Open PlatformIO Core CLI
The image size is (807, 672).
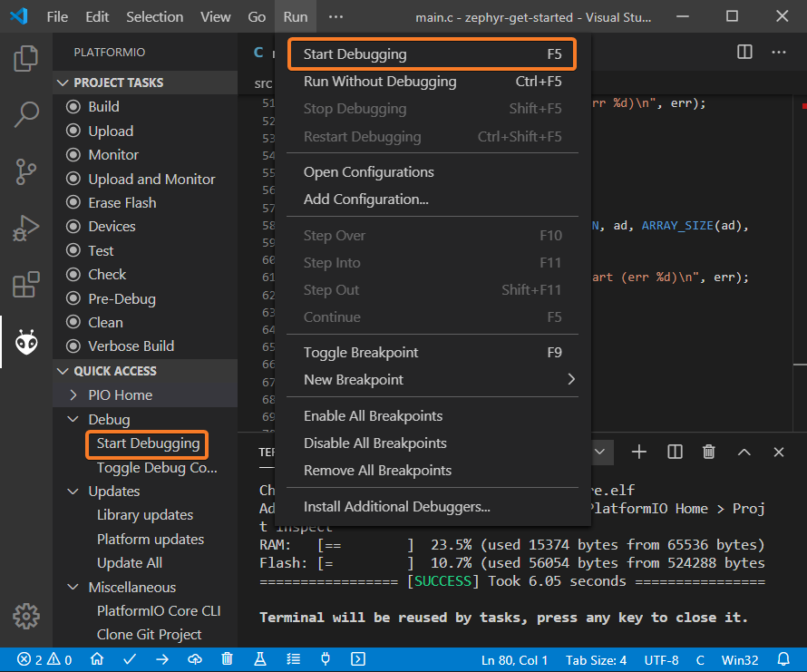(x=159, y=610)
